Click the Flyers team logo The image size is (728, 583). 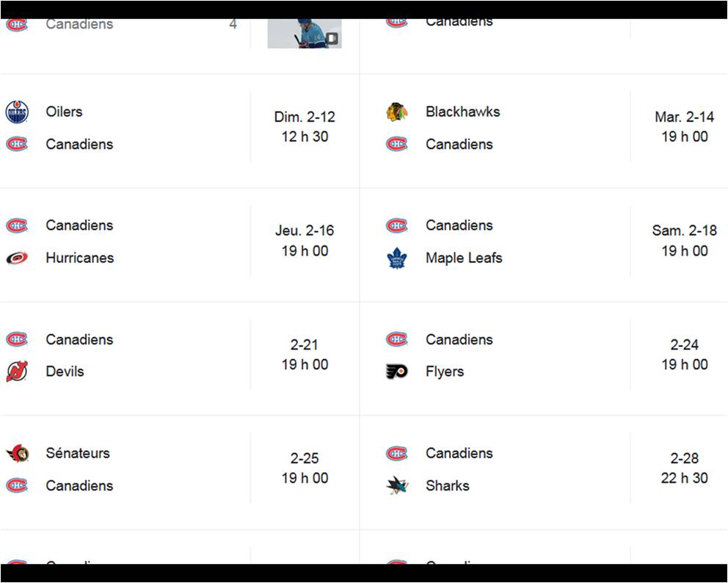(x=396, y=372)
